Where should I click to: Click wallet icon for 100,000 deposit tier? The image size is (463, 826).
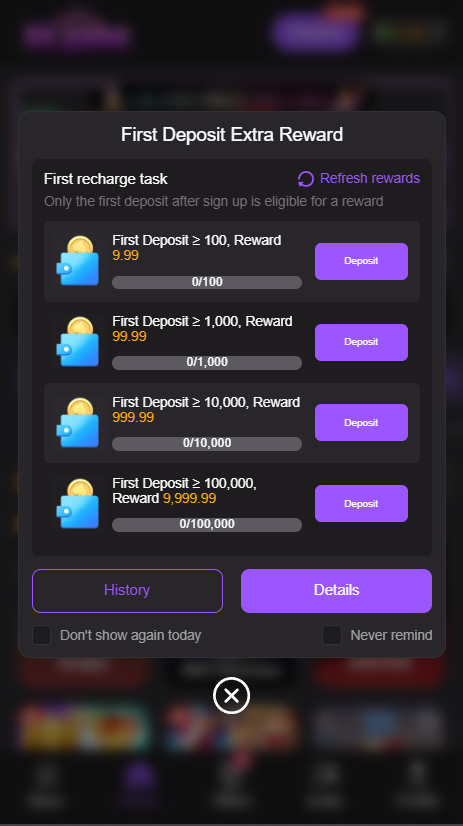point(78,504)
